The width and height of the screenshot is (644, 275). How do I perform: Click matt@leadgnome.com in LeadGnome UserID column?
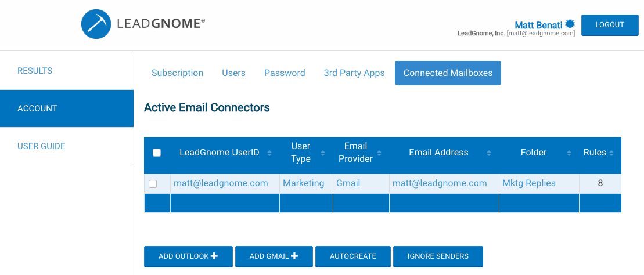pyautogui.click(x=221, y=183)
